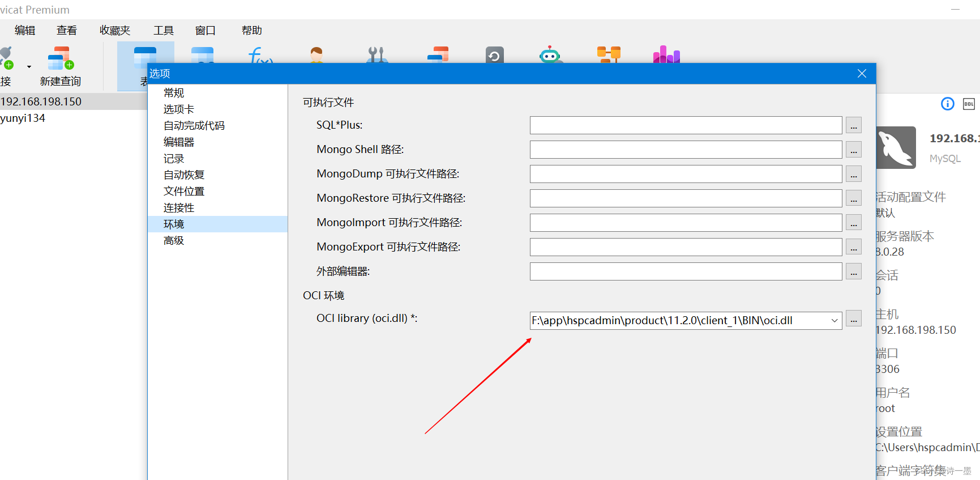Image resolution: width=980 pixels, height=480 pixels.
Task: Click the DDL icon in right panel
Action: click(969, 104)
